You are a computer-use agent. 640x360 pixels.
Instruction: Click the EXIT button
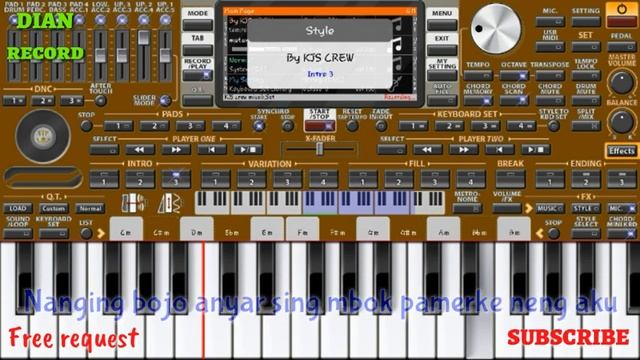point(442,51)
